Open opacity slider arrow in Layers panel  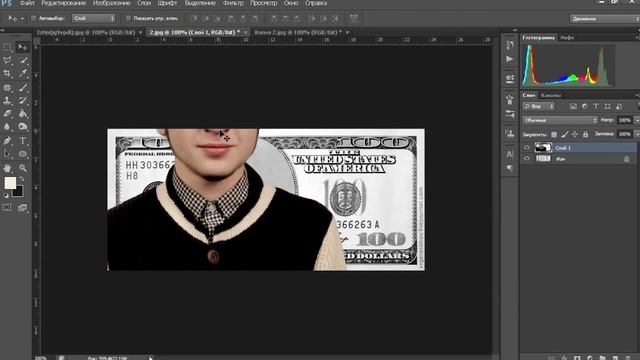coord(637,120)
